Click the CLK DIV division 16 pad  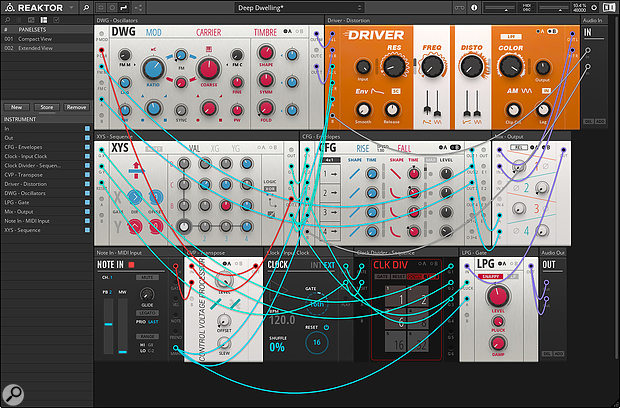click(396, 342)
